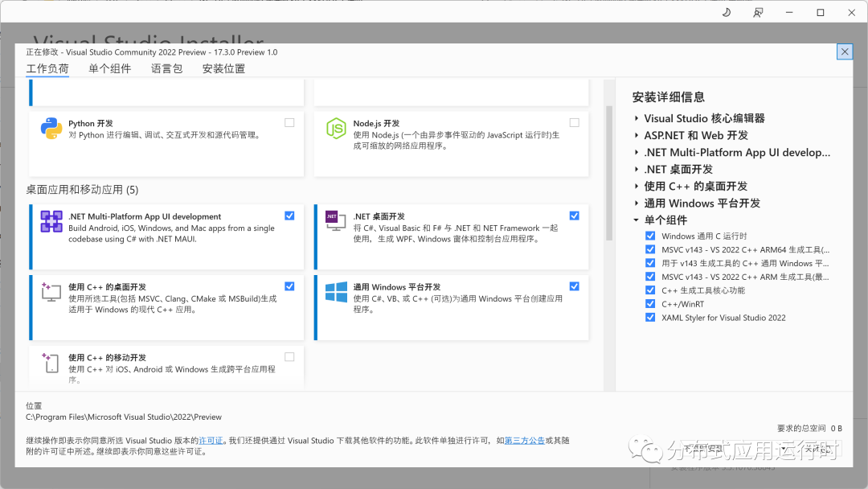The image size is (868, 489).
Task: Click the 通用 Windows 平台开发 Windows logo icon
Action: [336, 292]
